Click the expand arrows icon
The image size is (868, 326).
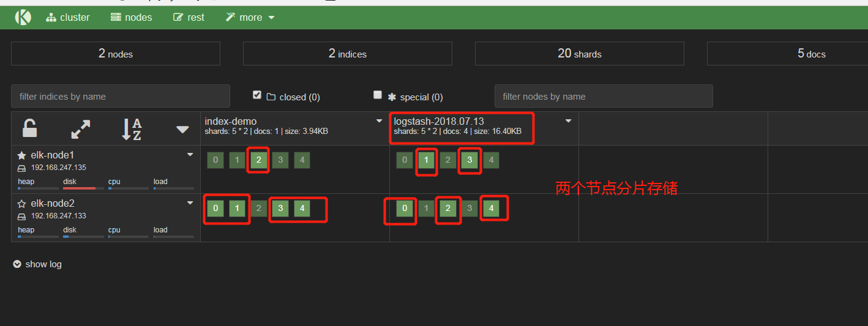point(81,128)
